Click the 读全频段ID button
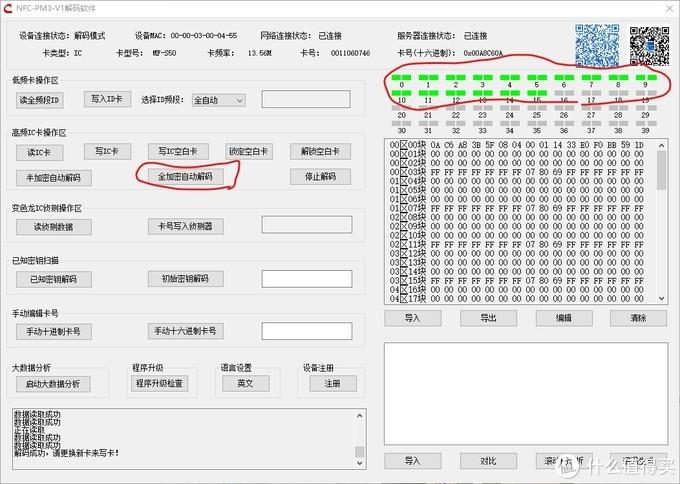The height and width of the screenshot is (484, 680). click(x=39, y=100)
